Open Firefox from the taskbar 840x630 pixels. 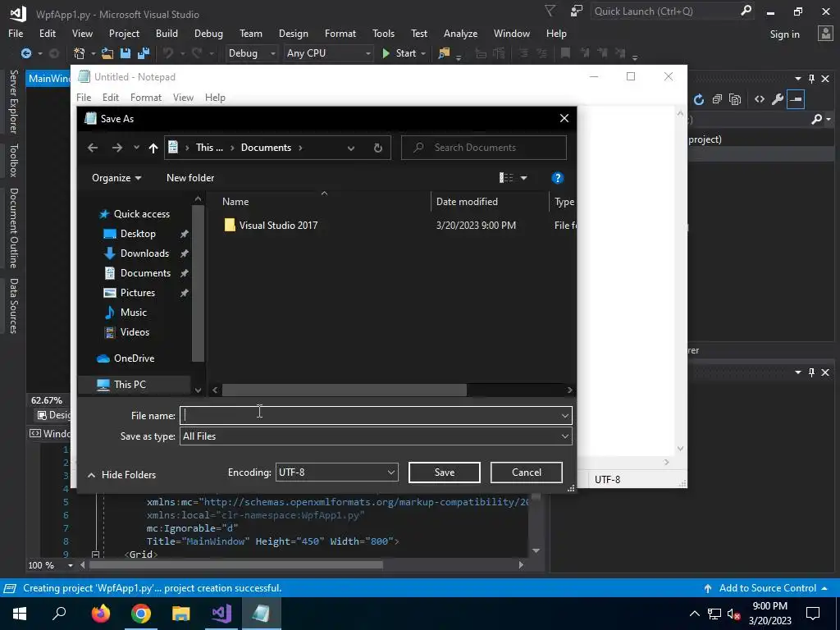point(100,614)
